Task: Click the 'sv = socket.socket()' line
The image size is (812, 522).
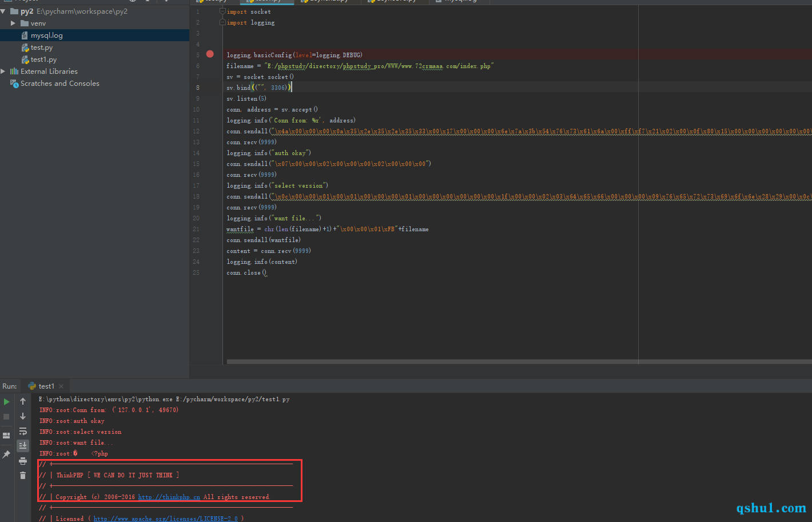Action: tap(260, 77)
